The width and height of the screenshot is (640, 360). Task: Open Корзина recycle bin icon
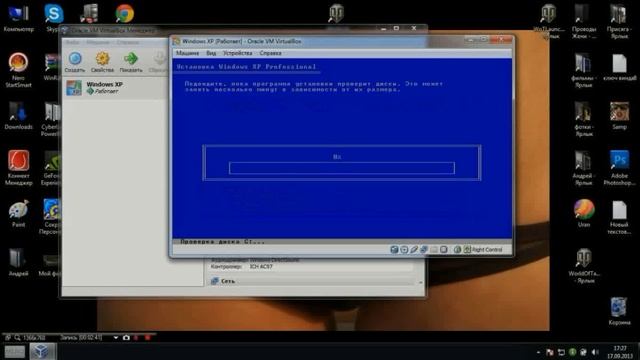point(619,311)
